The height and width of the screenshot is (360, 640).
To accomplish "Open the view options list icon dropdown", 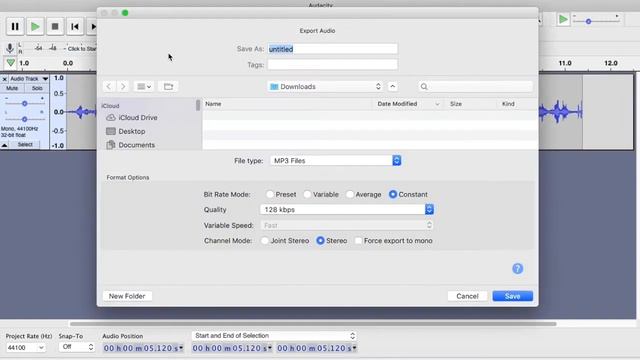I will click(x=144, y=87).
